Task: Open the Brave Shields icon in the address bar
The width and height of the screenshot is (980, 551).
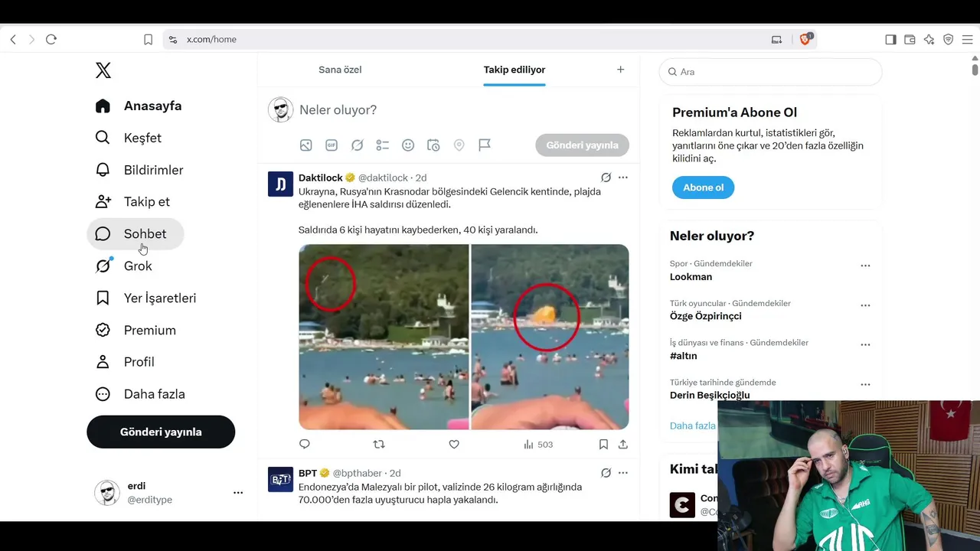Action: (805, 39)
